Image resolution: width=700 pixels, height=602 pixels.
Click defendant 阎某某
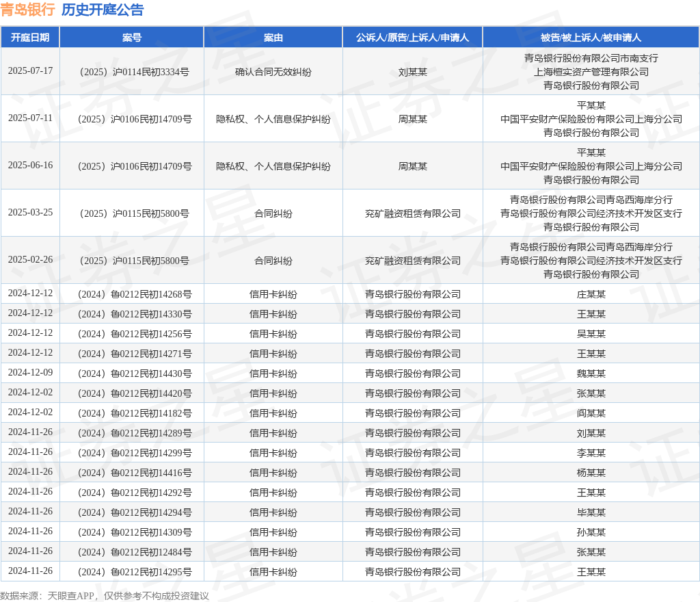click(591, 414)
